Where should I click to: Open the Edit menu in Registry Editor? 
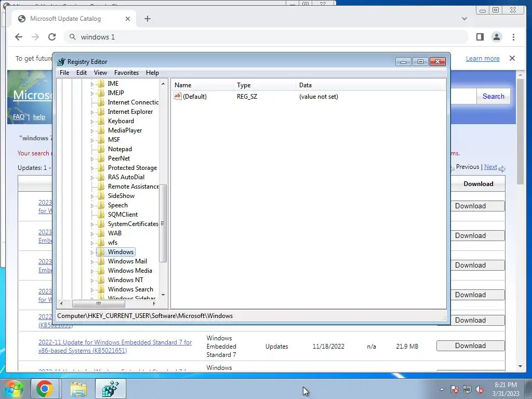point(82,73)
